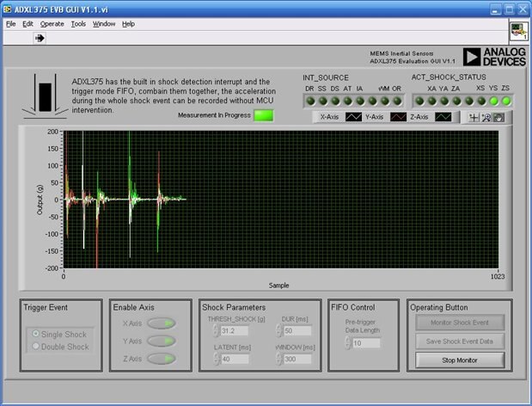
Task: Toggle the X Axis enable switch
Action: coord(161,323)
